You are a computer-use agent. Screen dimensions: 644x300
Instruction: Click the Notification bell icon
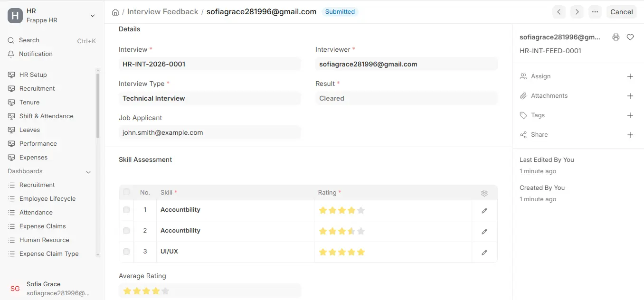coord(11,54)
